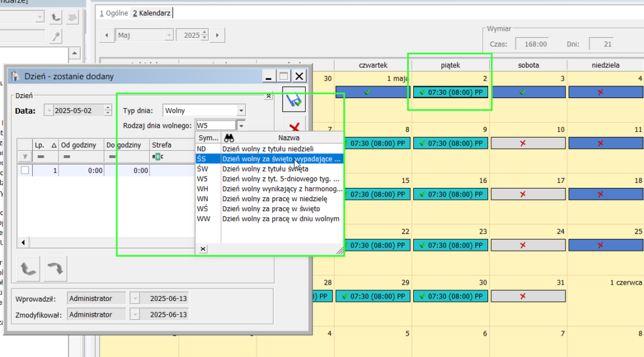Click the Rodzaj dnia wolnego W5 field
The height and width of the screenshot is (357, 644).
[x=216, y=126]
